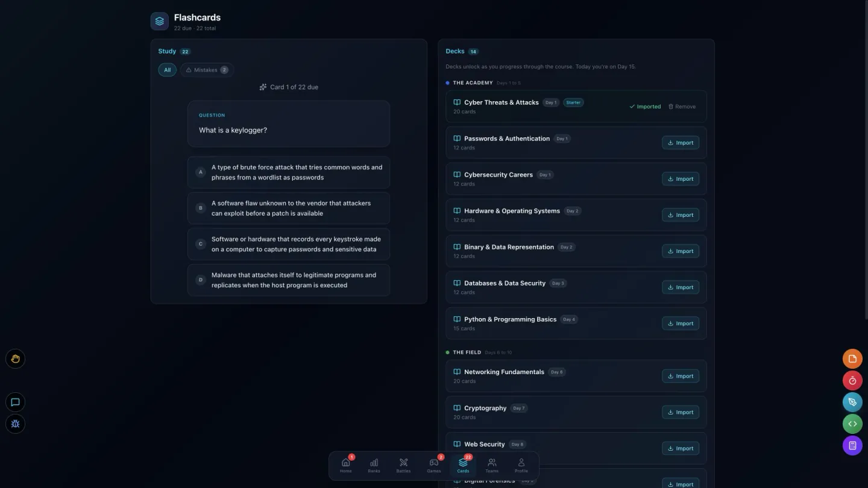Click the '22 due · 22 total' subtitle
The height and width of the screenshot is (488, 868).
pos(195,28)
